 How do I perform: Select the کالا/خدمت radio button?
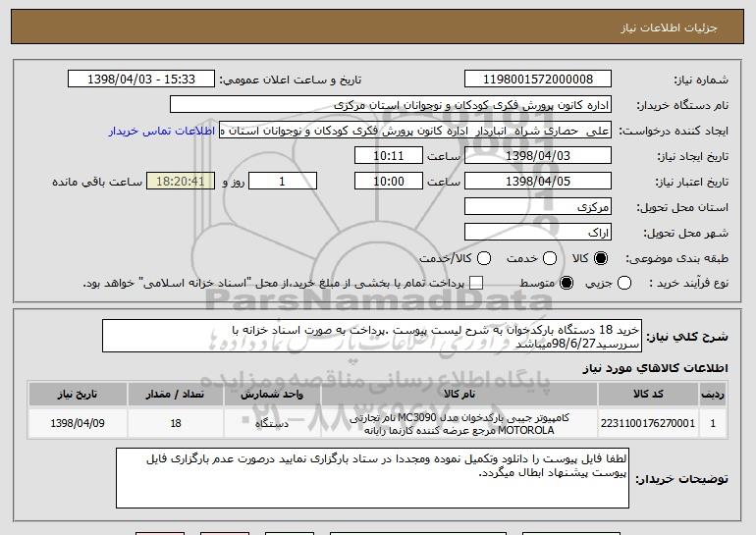coord(484,258)
